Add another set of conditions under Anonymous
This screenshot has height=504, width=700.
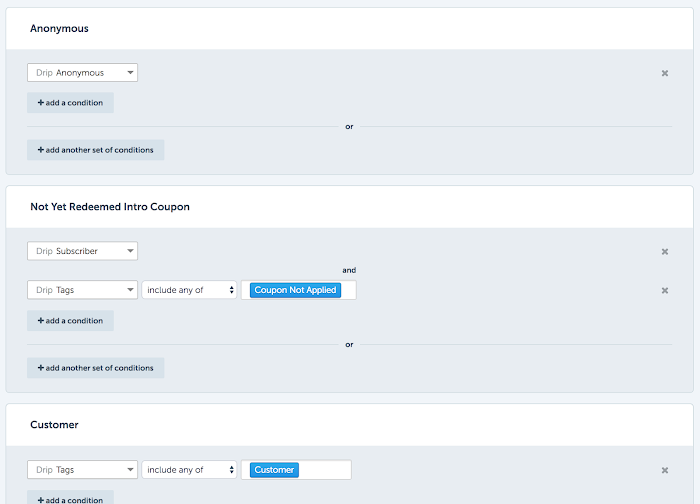pos(96,150)
